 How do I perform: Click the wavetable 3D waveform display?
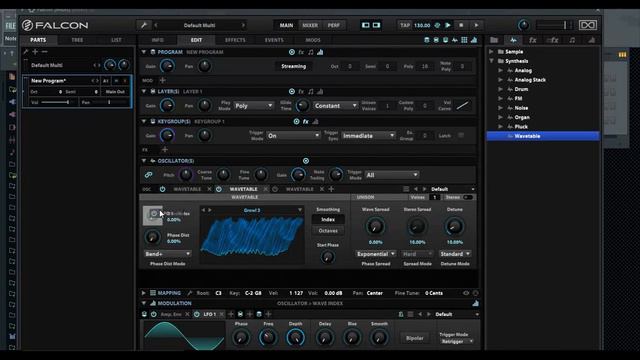(252, 237)
